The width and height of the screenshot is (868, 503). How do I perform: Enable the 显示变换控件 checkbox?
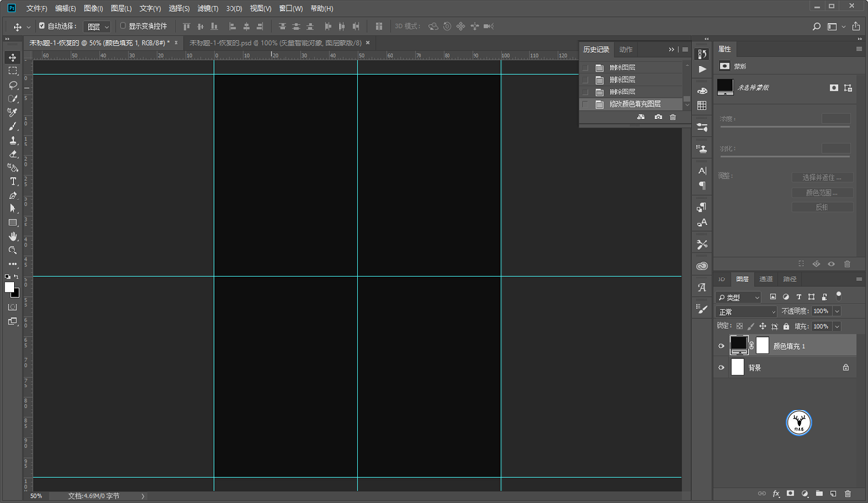[x=123, y=26]
